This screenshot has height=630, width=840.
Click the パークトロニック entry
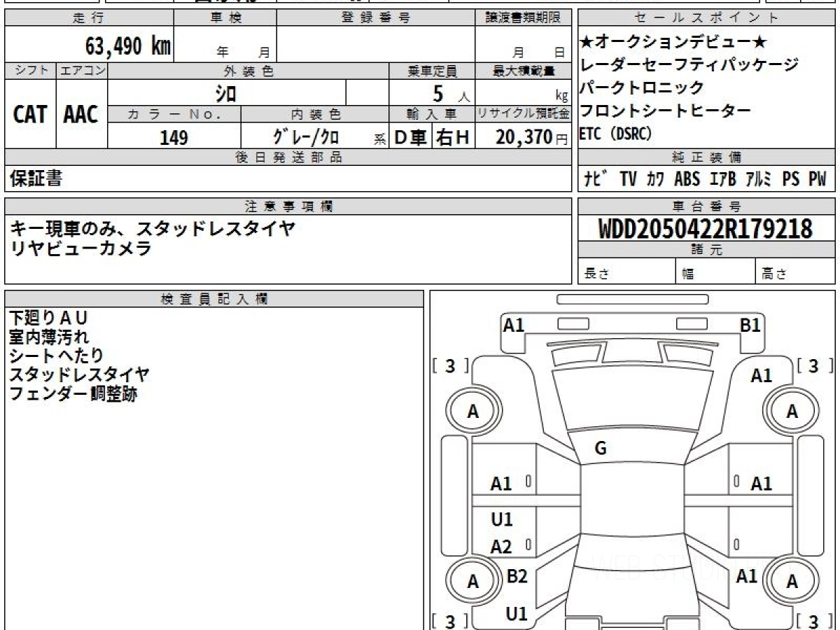[642, 87]
